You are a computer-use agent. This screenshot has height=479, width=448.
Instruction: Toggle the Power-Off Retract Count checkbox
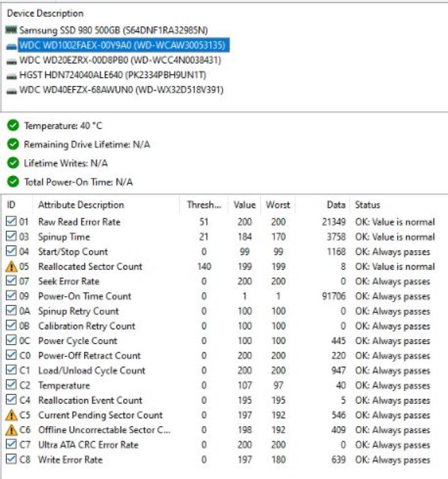pyautogui.click(x=11, y=355)
